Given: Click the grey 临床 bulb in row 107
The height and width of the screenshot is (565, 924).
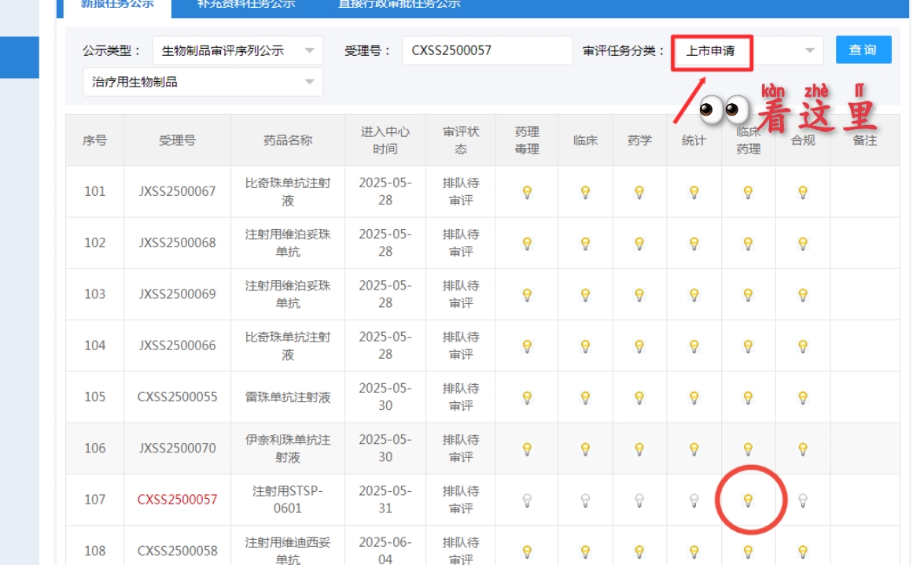Looking at the screenshot, I should coord(585,500).
